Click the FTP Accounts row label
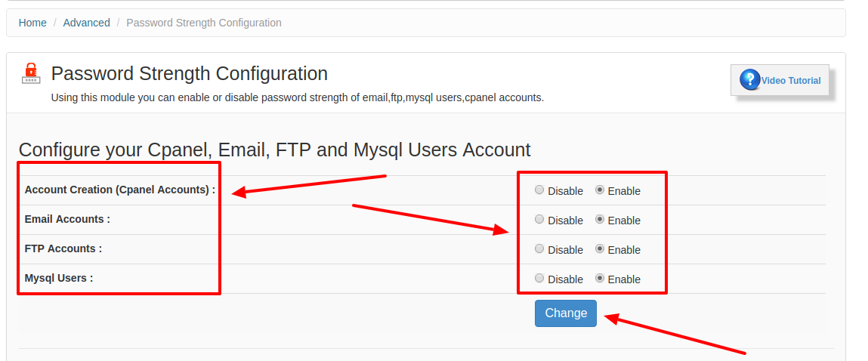 pyautogui.click(x=63, y=248)
